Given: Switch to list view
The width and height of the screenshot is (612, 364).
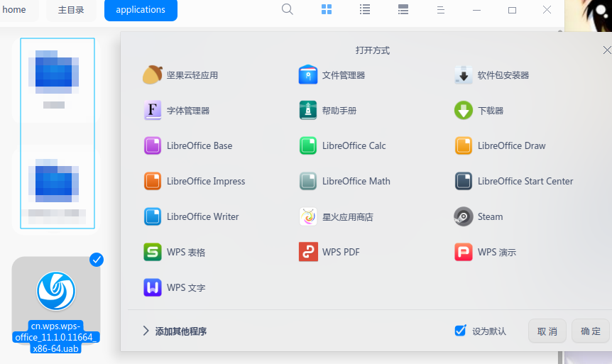Looking at the screenshot, I should (x=364, y=9).
